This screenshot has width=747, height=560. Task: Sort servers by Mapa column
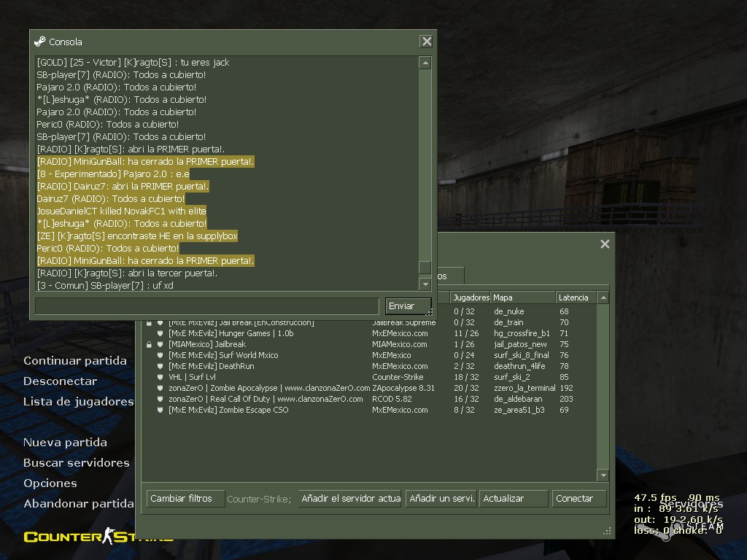point(522,297)
